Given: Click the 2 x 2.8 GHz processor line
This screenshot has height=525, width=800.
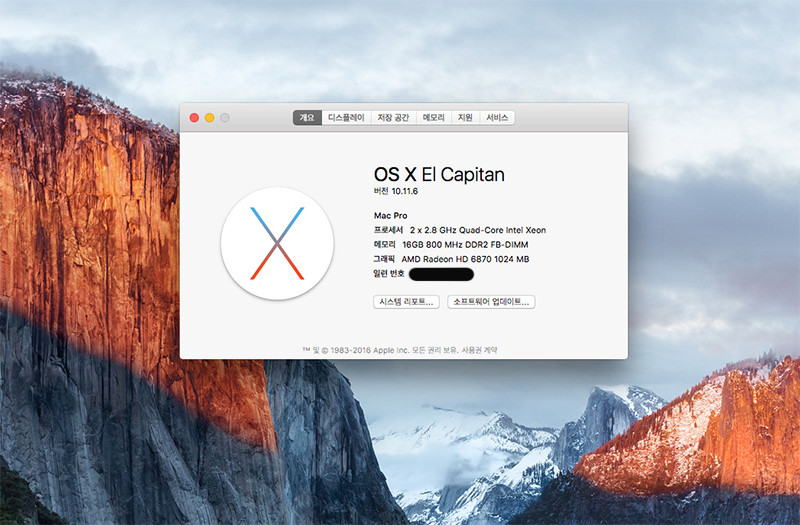Looking at the screenshot, I should pos(477,230).
